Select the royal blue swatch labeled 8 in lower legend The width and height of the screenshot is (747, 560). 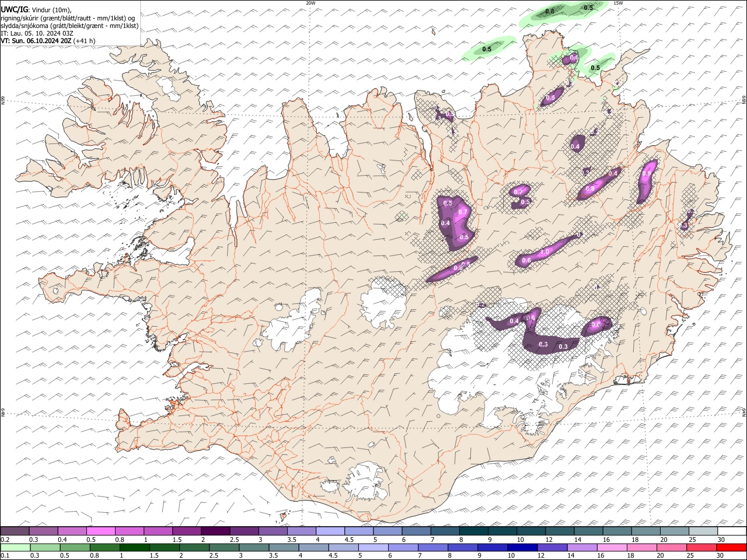(x=463, y=548)
